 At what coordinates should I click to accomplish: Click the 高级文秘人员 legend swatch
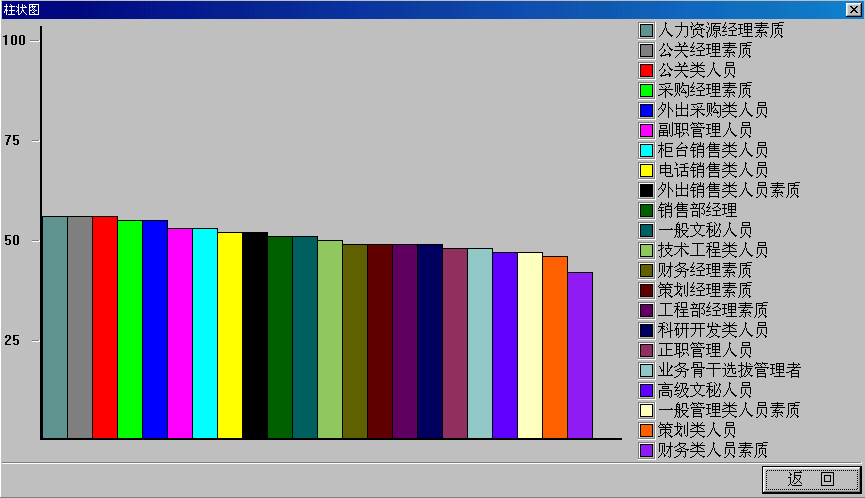pyautogui.click(x=646, y=390)
